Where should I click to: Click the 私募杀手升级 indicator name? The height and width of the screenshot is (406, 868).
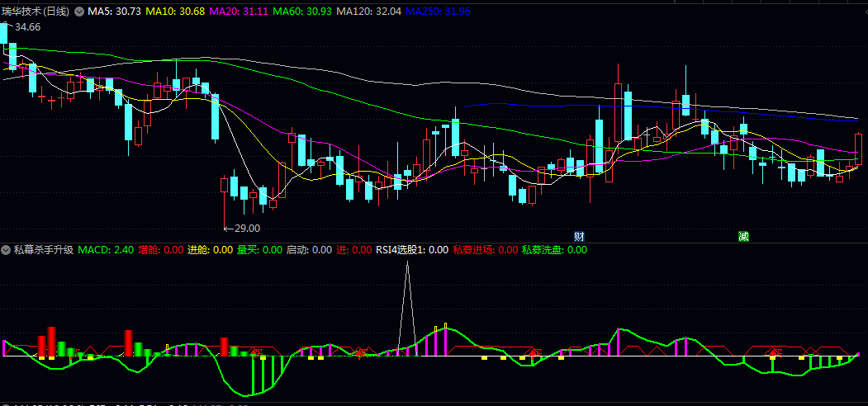click(x=43, y=250)
